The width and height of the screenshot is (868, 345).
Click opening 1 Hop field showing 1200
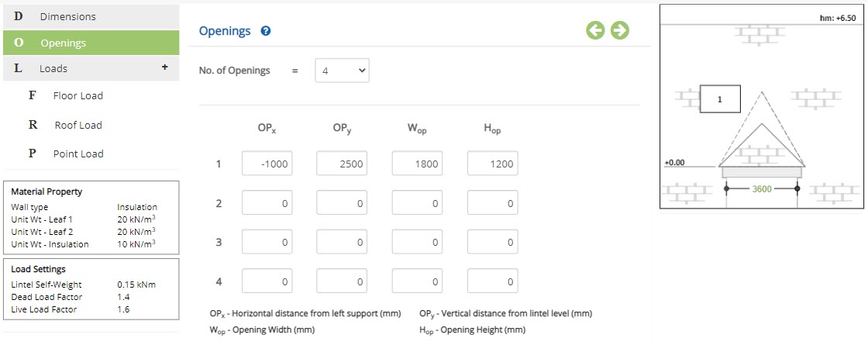point(493,164)
